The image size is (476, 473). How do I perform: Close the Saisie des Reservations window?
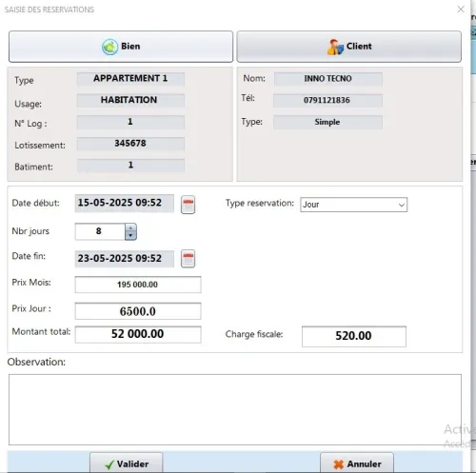click(461, 10)
